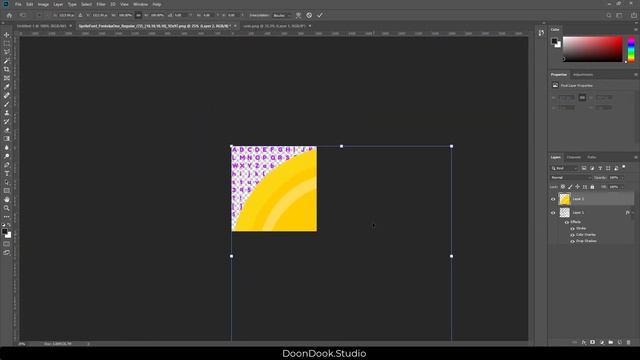Select the Healing Brush tool
Screen dimensions: 640x360
[7, 96]
